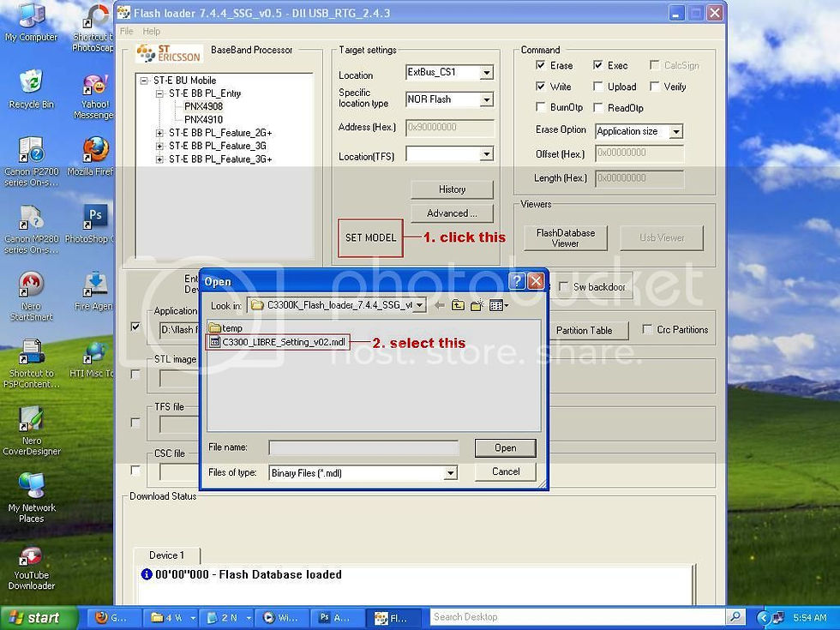Click the Advanced... button

[452, 213]
